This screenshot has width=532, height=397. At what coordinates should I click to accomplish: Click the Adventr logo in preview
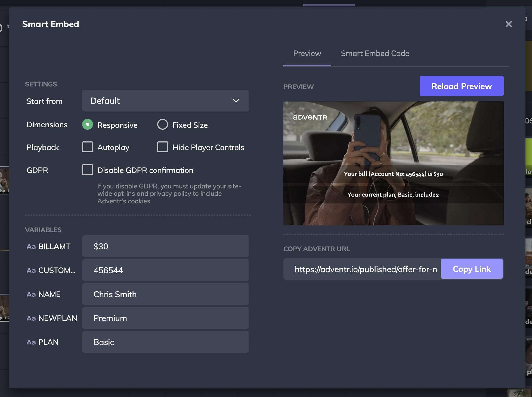pyautogui.click(x=310, y=117)
